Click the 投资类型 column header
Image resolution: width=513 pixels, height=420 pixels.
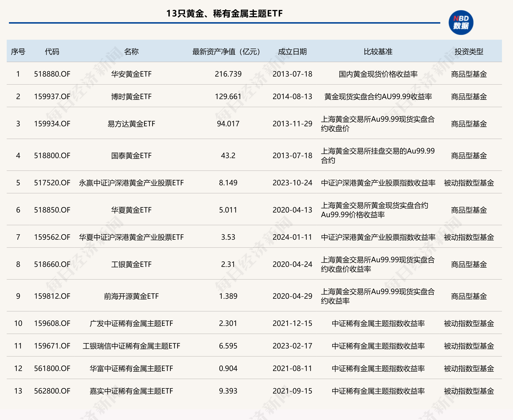[469, 52]
